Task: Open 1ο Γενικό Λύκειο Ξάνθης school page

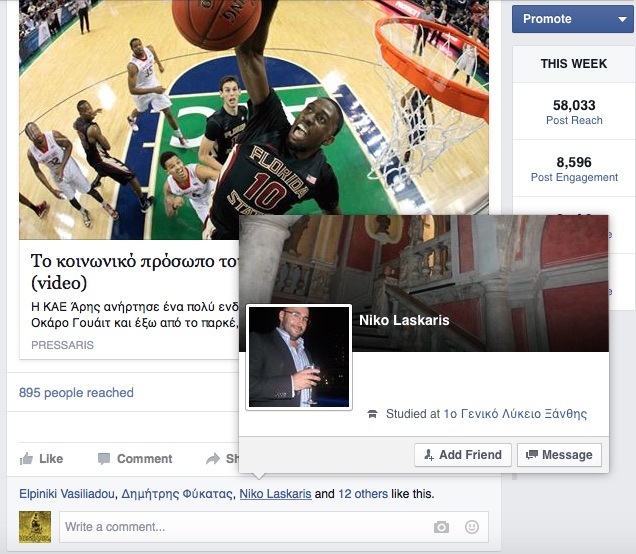Action: pyautogui.click(x=515, y=414)
